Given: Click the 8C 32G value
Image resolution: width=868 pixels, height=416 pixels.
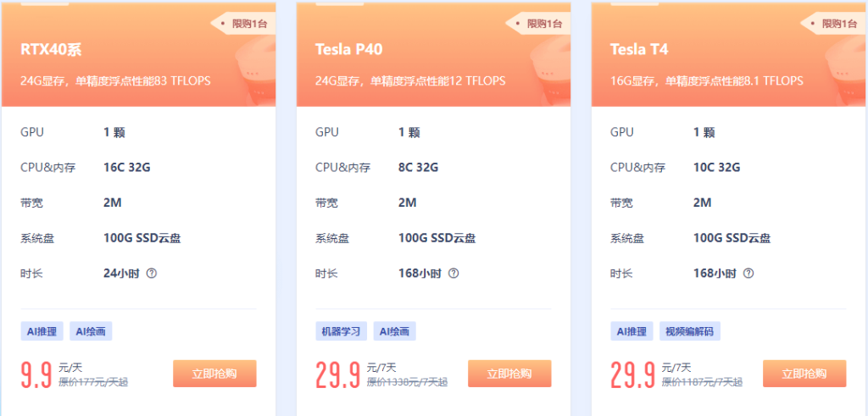Looking at the screenshot, I should pyautogui.click(x=419, y=168).
